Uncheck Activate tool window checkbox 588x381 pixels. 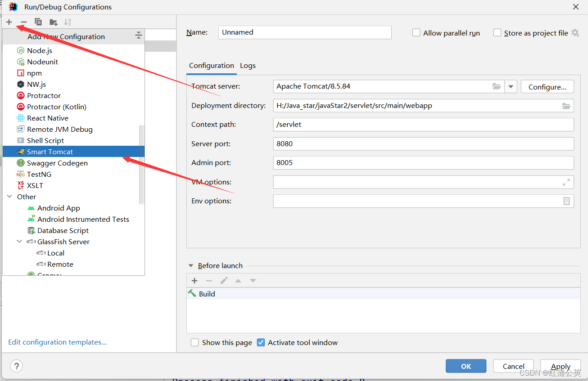click(261, 343)
